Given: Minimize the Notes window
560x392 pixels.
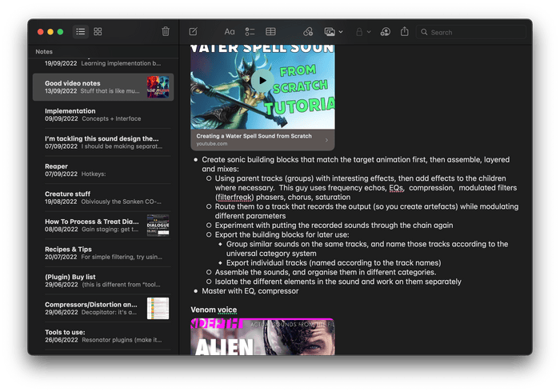Looking at the screenshot, I should (50, 32).
